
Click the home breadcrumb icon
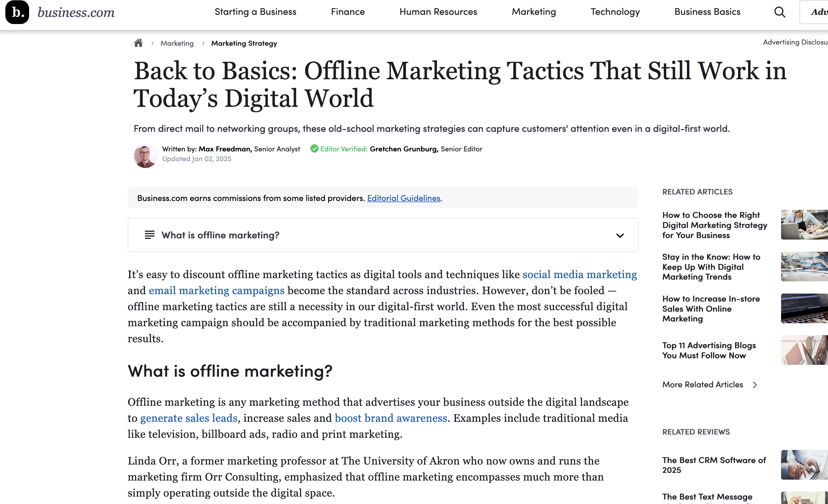point(138,43)
